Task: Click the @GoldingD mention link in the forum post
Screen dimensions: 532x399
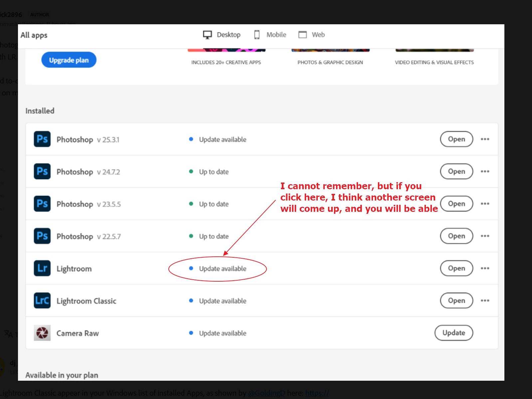Action: (x=266, y=393)
